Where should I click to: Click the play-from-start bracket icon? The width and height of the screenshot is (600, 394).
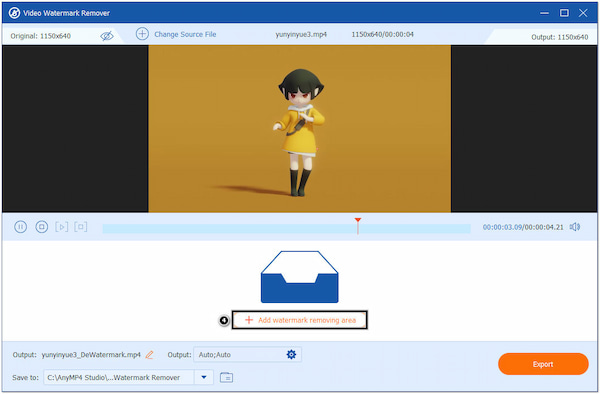(x=62, y=227)
